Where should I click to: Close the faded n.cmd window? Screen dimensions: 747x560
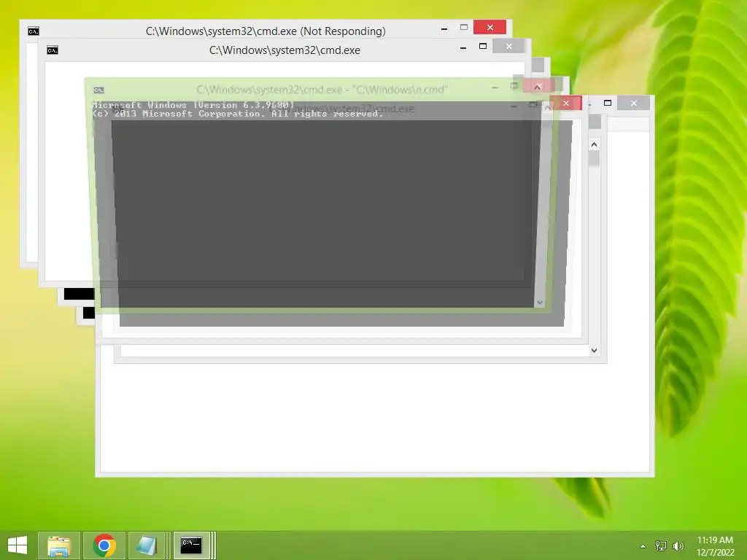538,86
